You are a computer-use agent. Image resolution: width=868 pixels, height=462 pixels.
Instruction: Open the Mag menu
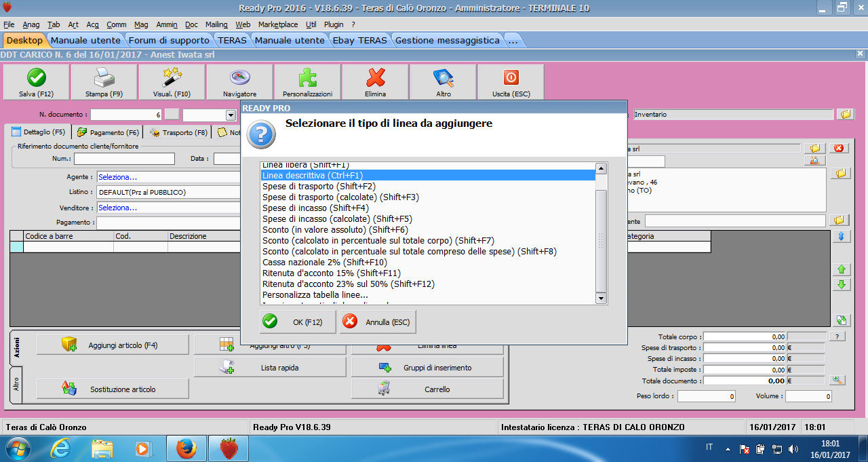point(141,24)
